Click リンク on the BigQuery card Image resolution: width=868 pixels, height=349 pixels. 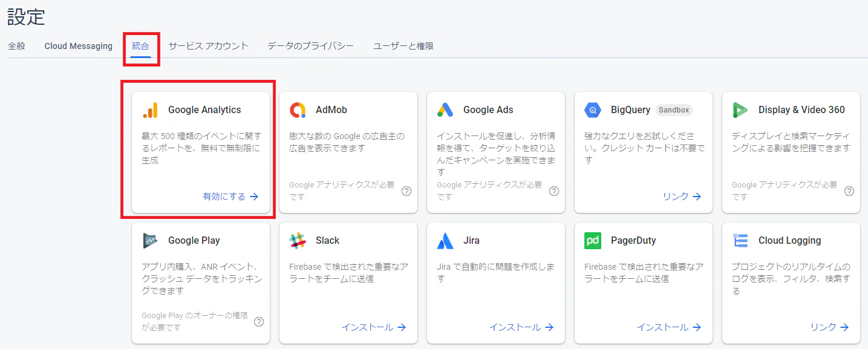pyautogui.click(x=682, y=197)
